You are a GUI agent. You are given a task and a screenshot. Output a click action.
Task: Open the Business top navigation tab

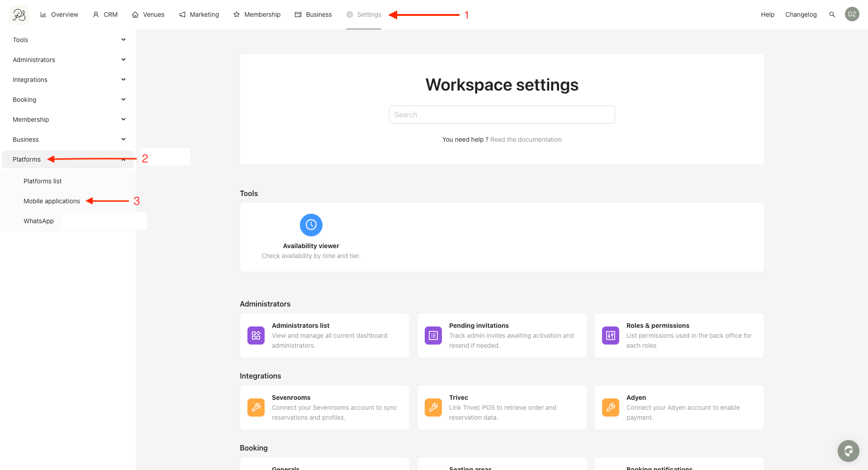click(313, 14)
